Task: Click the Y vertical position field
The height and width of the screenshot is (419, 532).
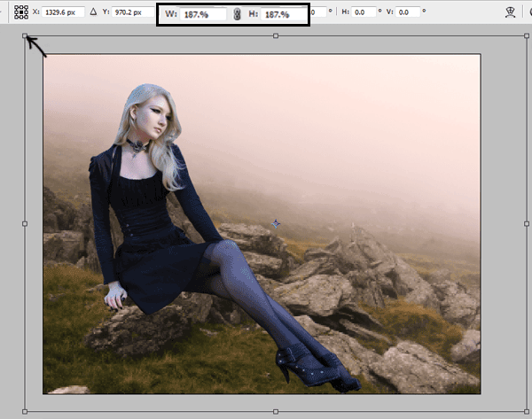Action: tap(133, 12)
